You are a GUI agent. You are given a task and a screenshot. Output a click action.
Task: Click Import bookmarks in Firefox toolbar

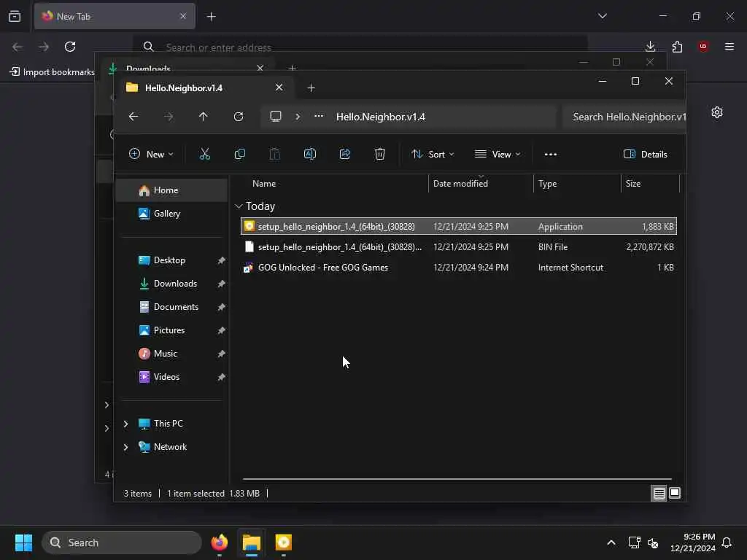[53, 72]
